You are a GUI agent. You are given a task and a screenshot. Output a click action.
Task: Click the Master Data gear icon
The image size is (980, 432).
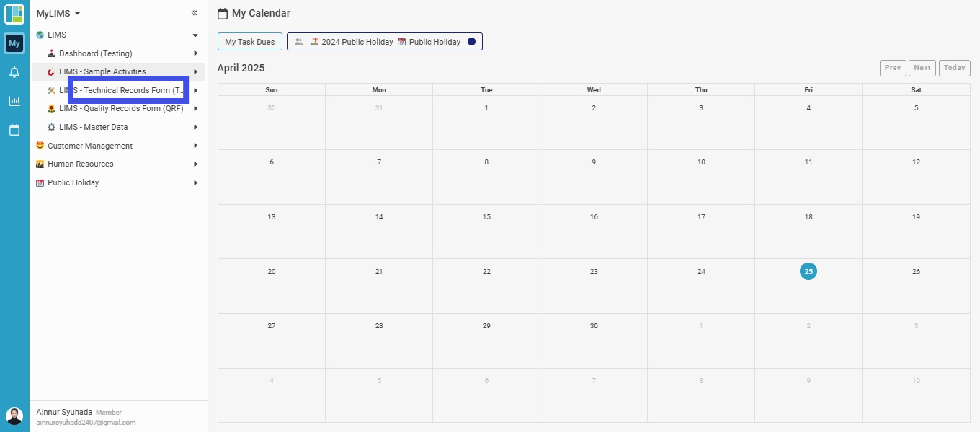51,127
